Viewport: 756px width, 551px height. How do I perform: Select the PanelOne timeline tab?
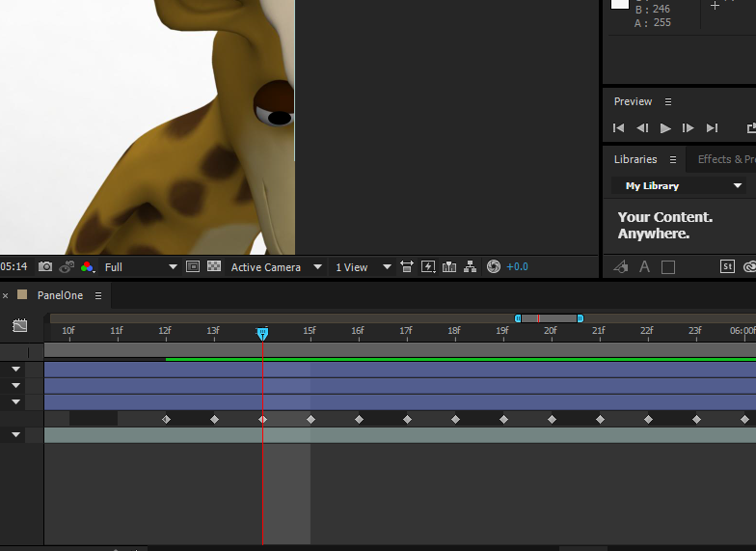tap(60, 295)
